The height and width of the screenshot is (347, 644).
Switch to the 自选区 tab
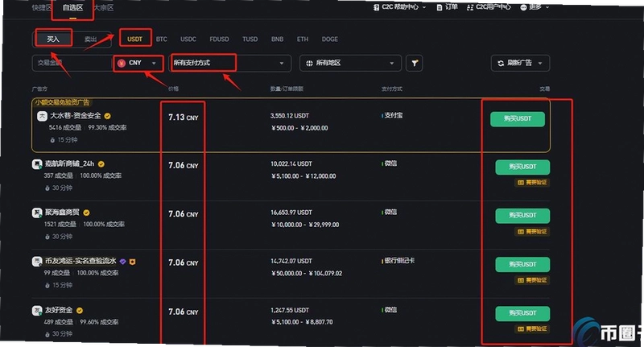(x=72, y=8)
